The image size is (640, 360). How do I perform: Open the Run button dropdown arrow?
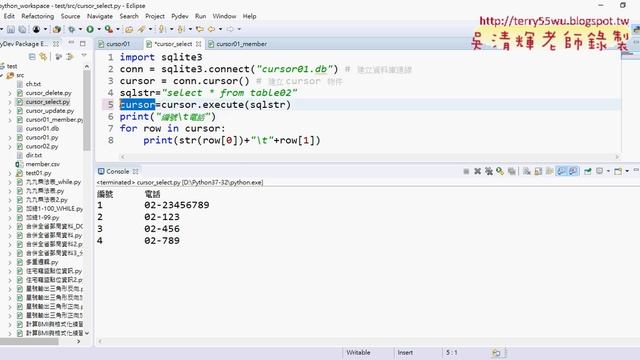click(x=99, y=29)
